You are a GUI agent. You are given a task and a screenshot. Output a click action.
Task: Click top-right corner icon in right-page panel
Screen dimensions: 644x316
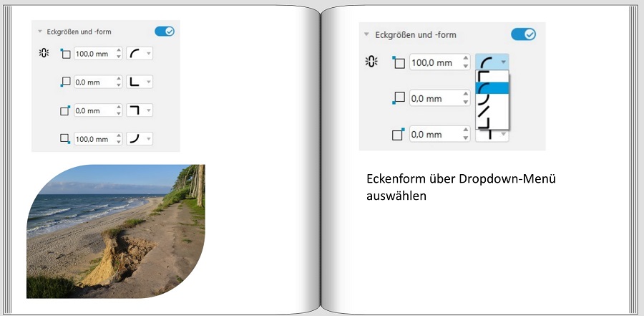399,134
